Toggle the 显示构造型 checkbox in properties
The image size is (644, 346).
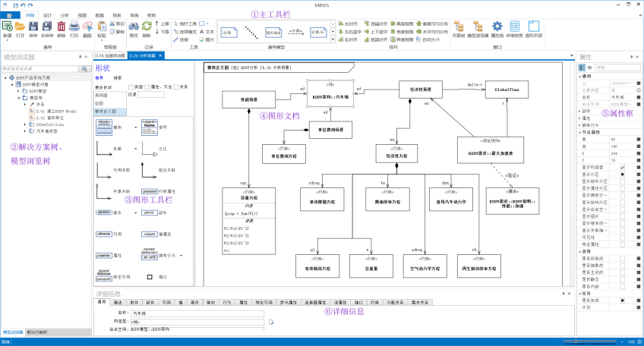click(x=622, y=167)
